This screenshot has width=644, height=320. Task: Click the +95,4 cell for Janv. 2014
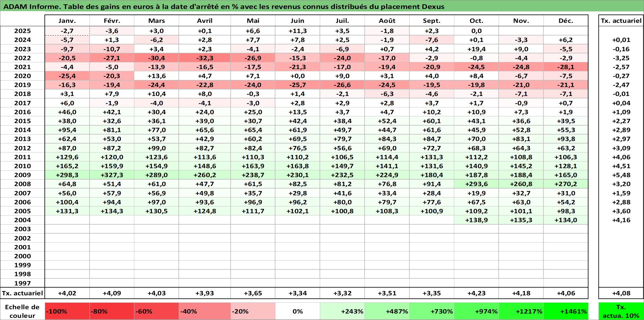(67, 130)
